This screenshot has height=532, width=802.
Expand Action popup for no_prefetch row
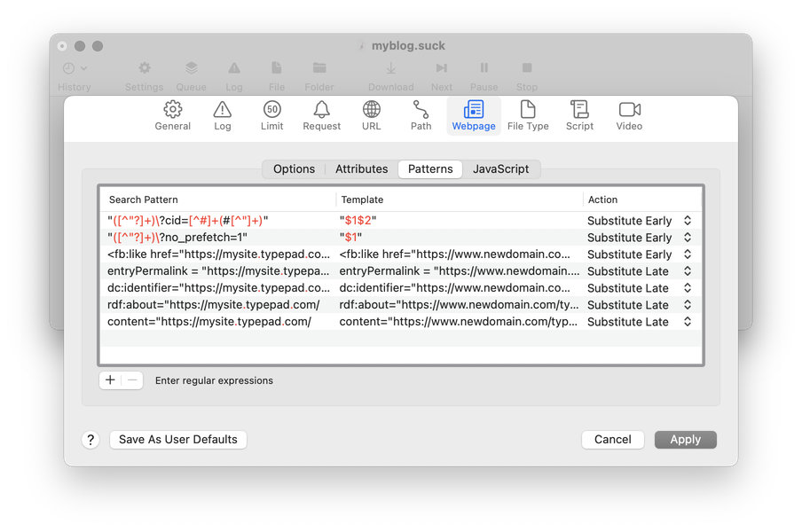pos(687,238)
